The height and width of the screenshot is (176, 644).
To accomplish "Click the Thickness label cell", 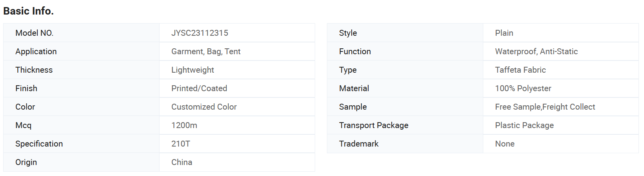I will [x=81, y=70].
